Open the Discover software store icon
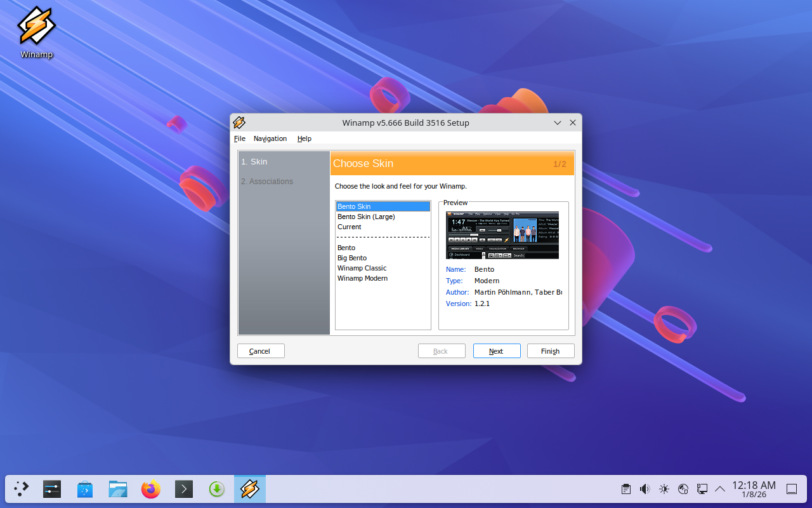This screenshot has width=812, height=508. 85,489
